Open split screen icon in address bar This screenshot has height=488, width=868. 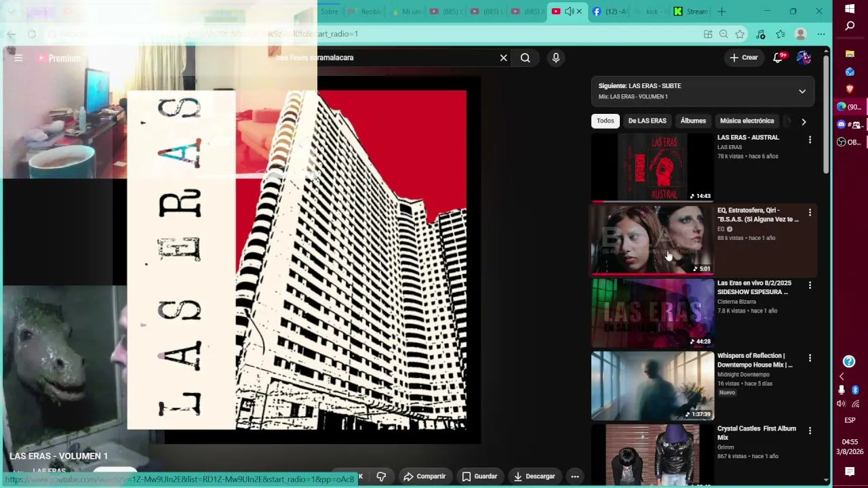pyautogui.click(x=708, y=34)
